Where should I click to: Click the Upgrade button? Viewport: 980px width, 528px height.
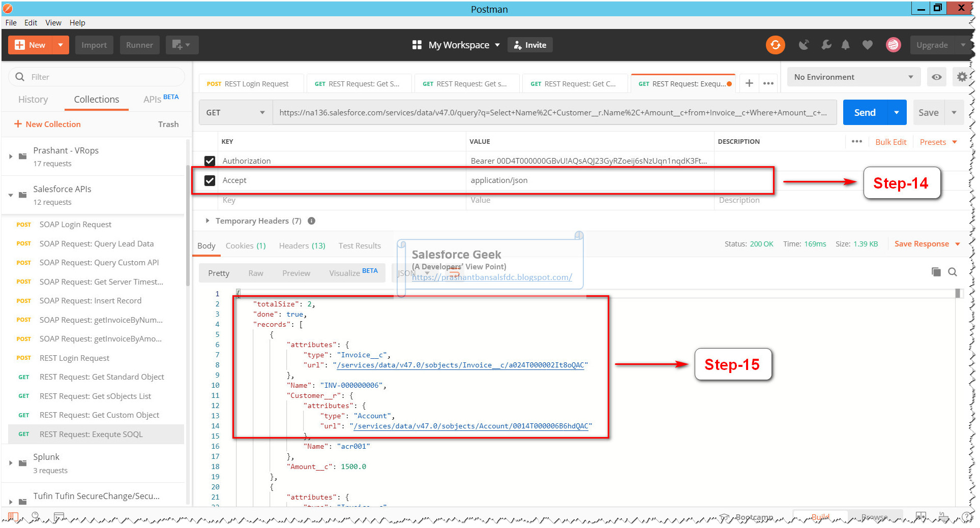click(932, 45)
